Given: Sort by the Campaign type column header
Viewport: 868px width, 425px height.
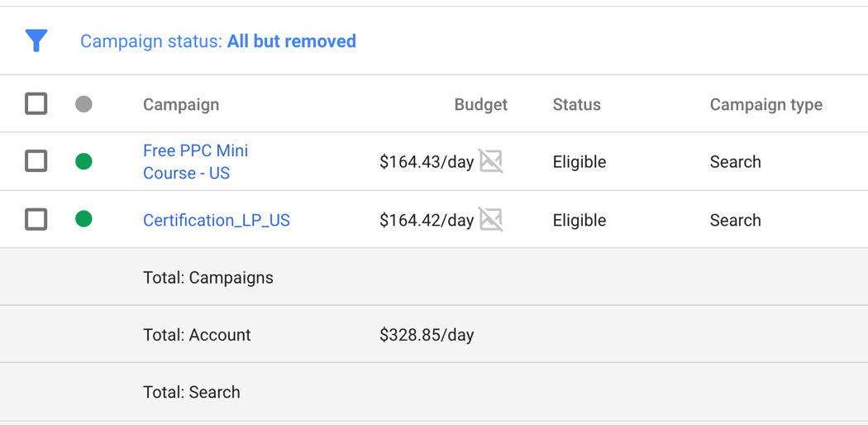Looking at the screenshot, I should click(x=766, y=104).
